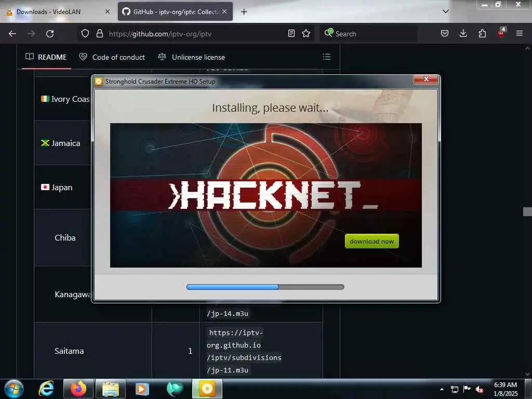Click the Firefox taskbar icon
532x399 pixels.
tap(78, 389)
